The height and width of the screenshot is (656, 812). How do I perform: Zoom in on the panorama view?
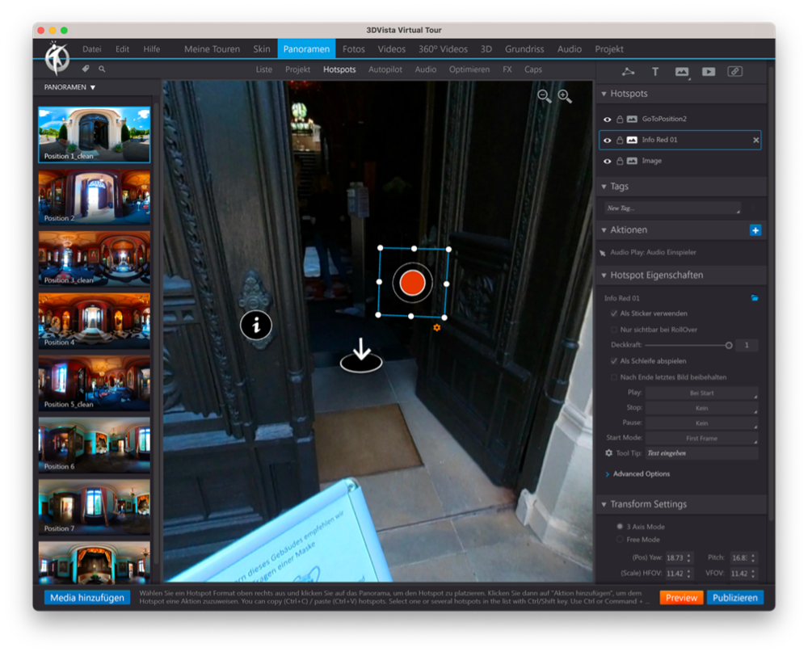tap(565, 97)
